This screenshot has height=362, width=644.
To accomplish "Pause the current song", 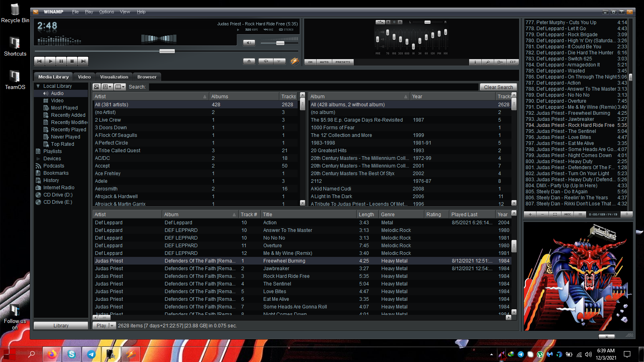I will tap(61, 61).
